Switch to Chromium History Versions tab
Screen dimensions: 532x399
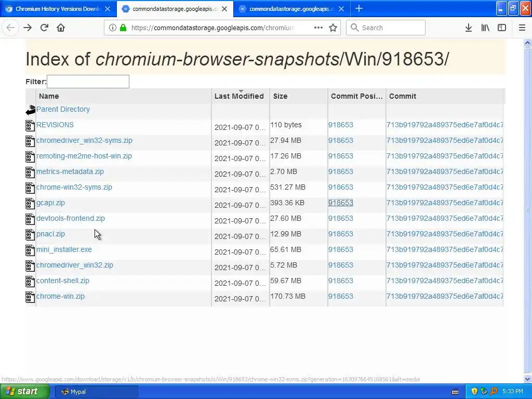[x=58, y=9]
